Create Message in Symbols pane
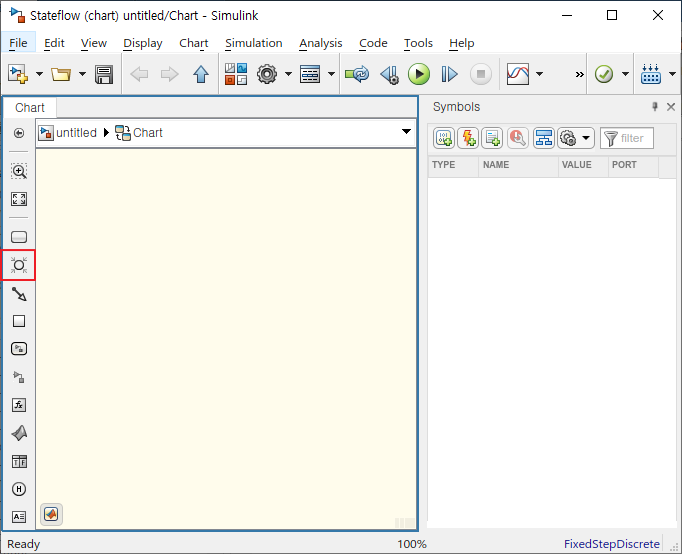682x554 pixels. [x=492, y=138]
